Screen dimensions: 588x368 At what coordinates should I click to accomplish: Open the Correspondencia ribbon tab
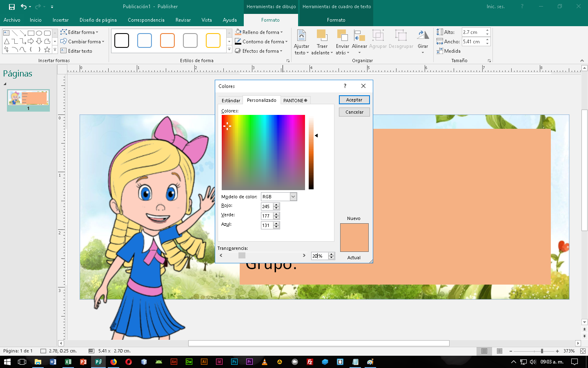point(146,20)
